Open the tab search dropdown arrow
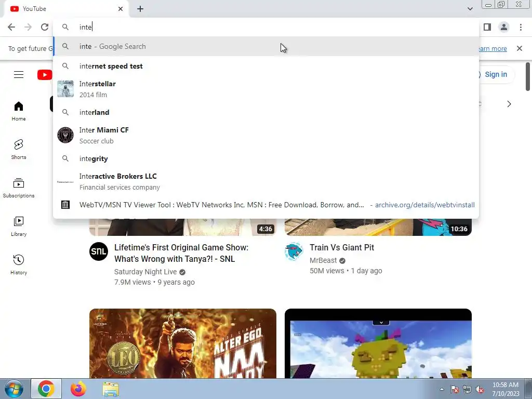Viewport: 532px width, 399px height. coord(470,9)
